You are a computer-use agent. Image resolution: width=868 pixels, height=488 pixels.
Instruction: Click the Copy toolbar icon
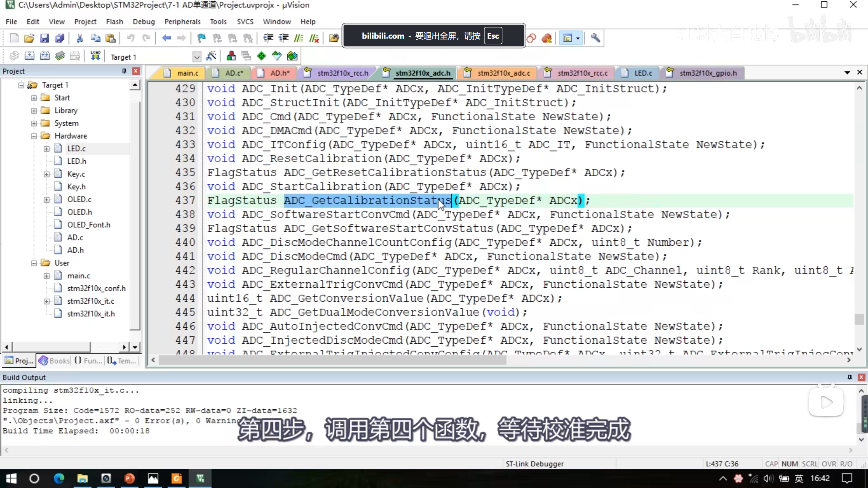click(x=95, y=38)
